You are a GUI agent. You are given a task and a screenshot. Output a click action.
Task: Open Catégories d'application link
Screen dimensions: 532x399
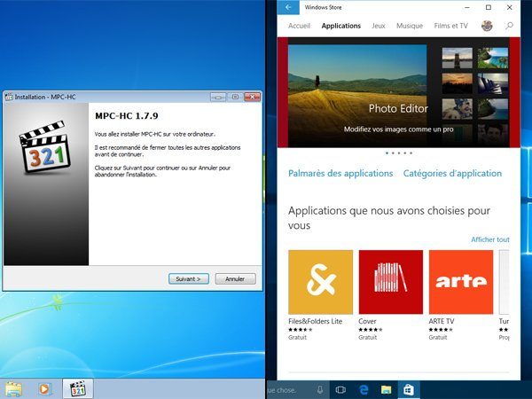[x=452, y=174]
